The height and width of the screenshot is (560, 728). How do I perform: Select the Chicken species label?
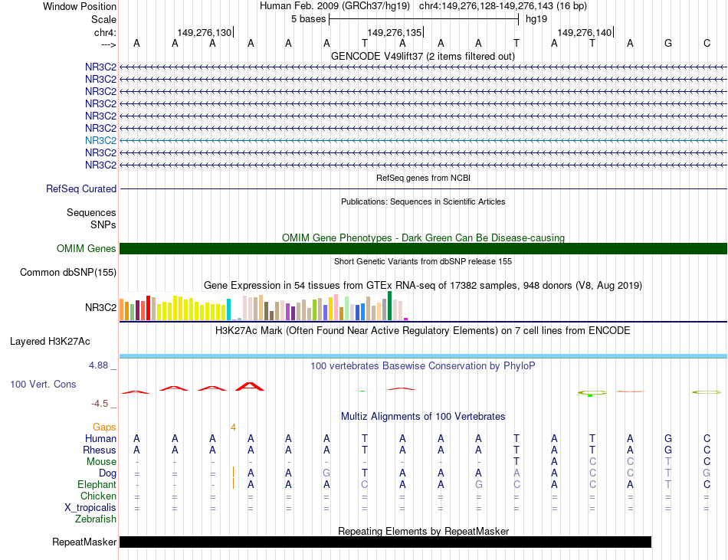[98, 496]
